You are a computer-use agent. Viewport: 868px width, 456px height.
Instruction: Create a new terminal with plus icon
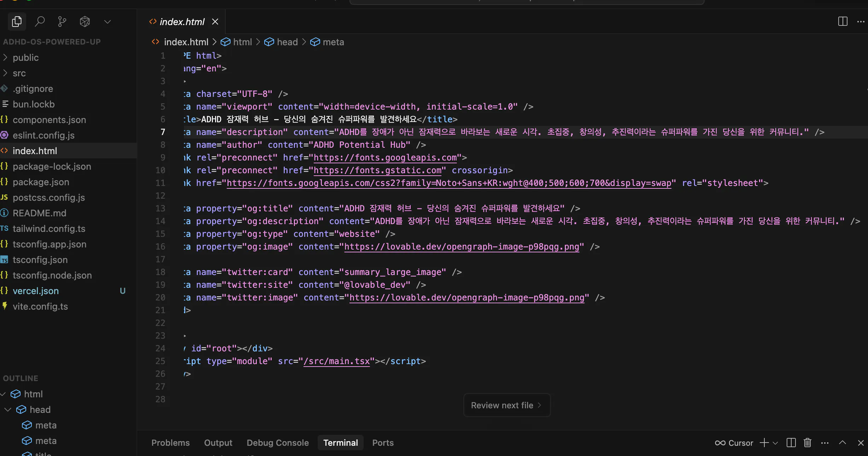[764, 443]
